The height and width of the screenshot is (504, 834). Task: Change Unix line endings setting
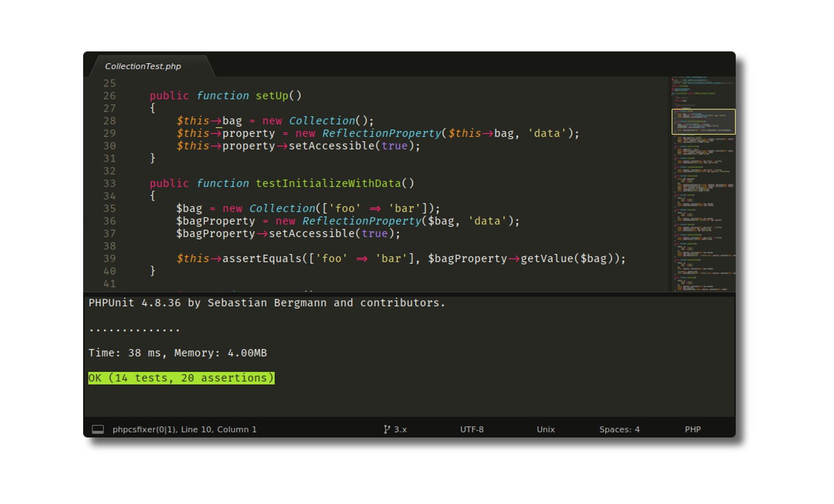coord(546,429)
